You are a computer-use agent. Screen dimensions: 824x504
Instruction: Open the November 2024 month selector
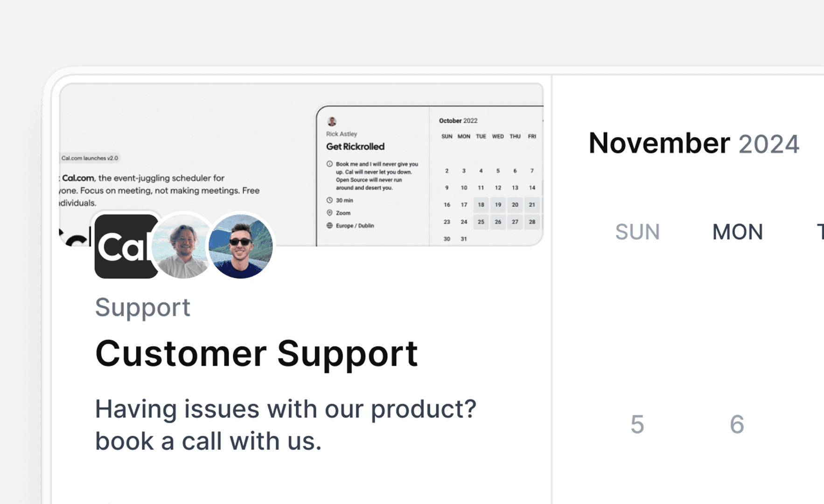(x=694, y=143)
